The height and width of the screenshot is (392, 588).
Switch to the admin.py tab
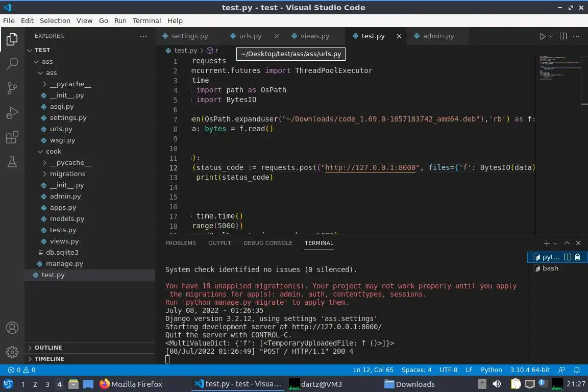[438, 36]
